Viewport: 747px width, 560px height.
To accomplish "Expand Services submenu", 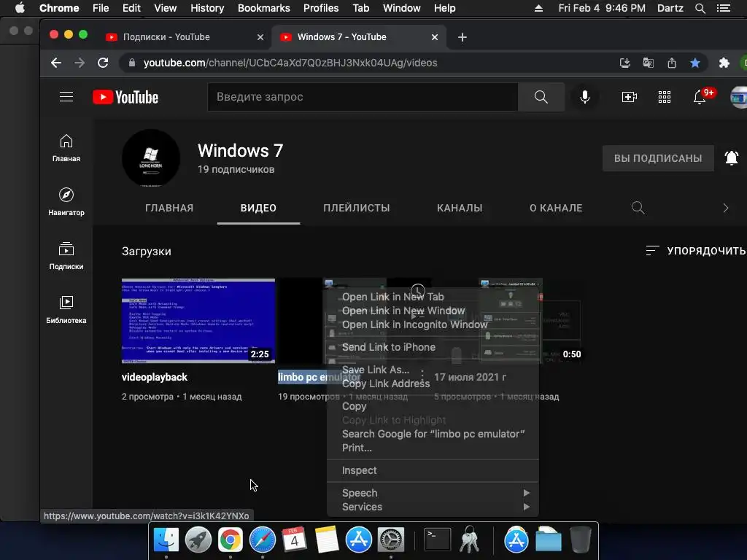I will (433, 507).
